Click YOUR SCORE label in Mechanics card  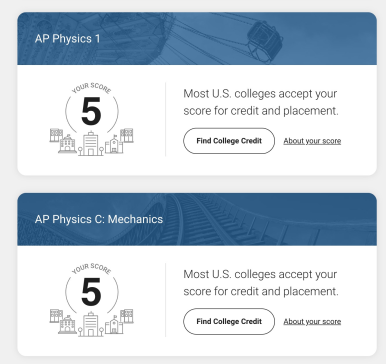91,269
